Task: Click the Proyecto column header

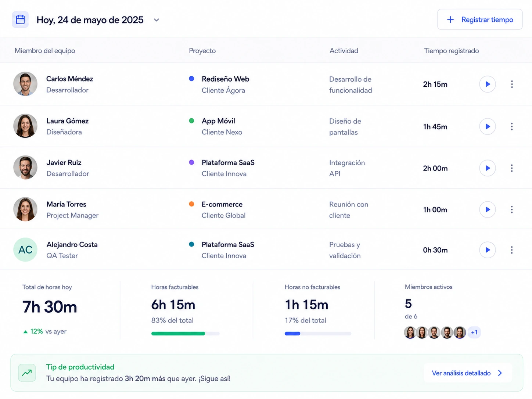Action: pyautogui.click(x=202, y=51)
